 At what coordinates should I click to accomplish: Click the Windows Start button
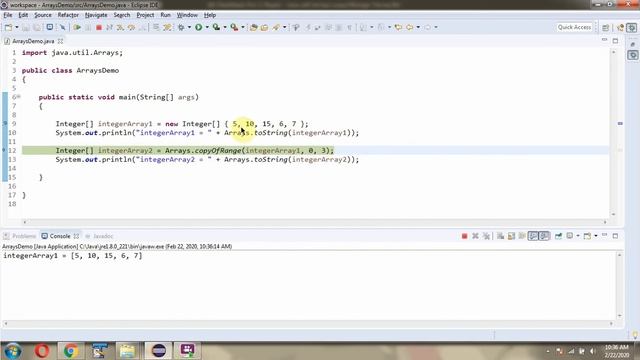(x=12, y=351)
